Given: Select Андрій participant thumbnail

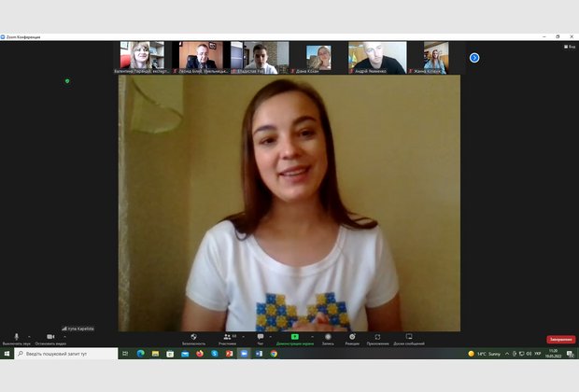Looking at the screenshot, I should click(x=377, y=58).
